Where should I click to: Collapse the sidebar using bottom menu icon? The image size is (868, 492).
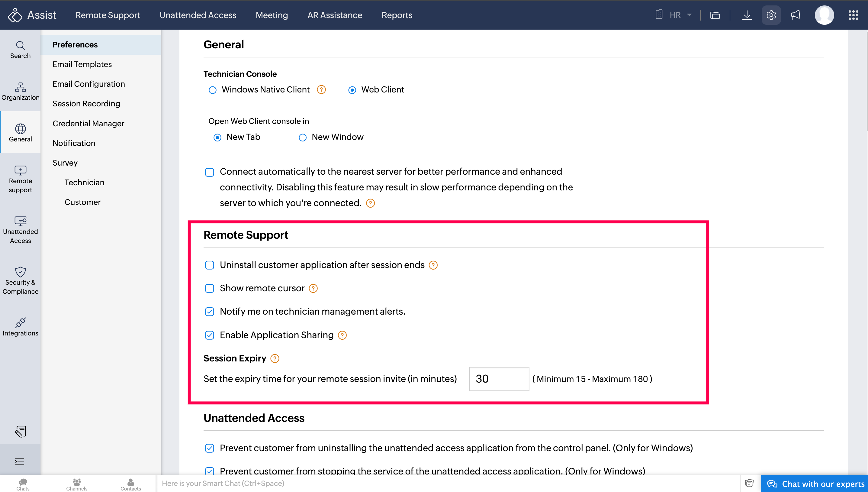(20, 461)
